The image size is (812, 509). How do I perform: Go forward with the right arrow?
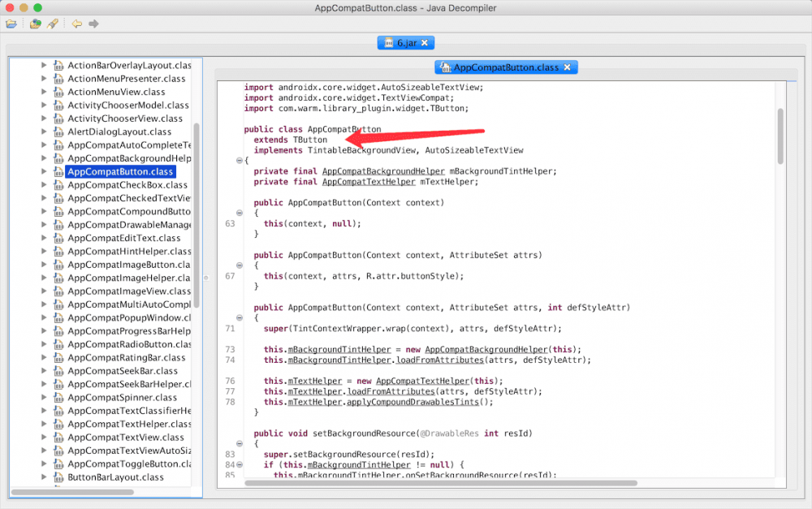click(x=93, y=24)
